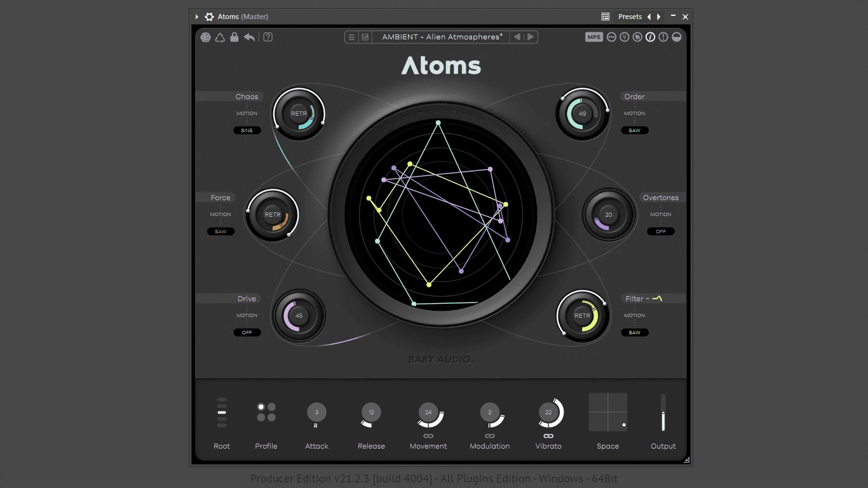868x488 pixels.
Task: Click the three-dots circle icon
Action: click(x=612, y=37)
